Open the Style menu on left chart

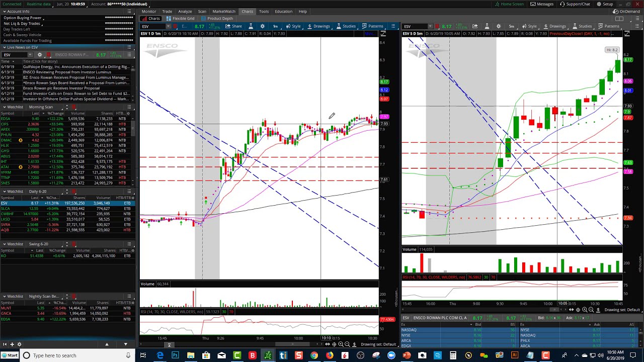pos(293,26)
